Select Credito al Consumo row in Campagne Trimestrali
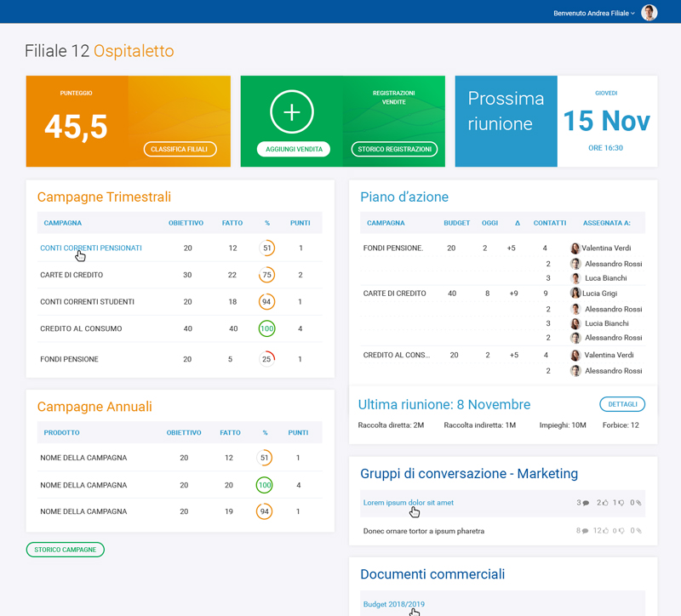The width and height of the screenshot is (681, 616). 180,328
